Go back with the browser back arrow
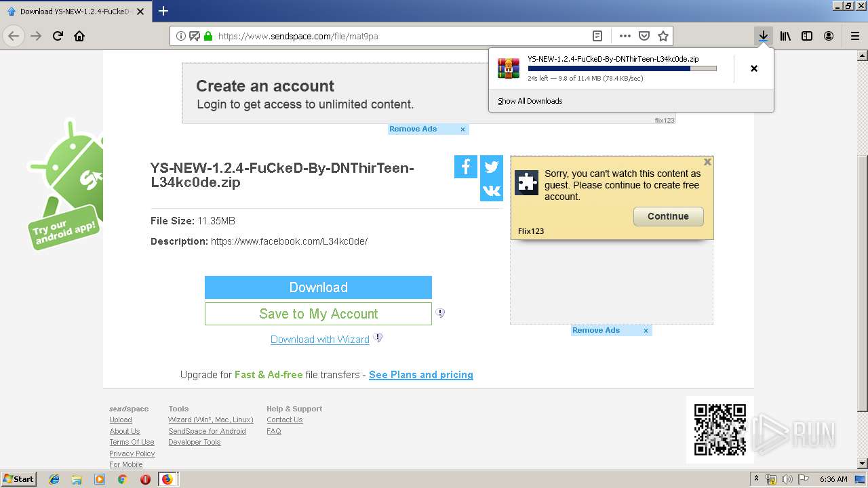Viewport: 868px width, 488px height. (x=14, y=36)
